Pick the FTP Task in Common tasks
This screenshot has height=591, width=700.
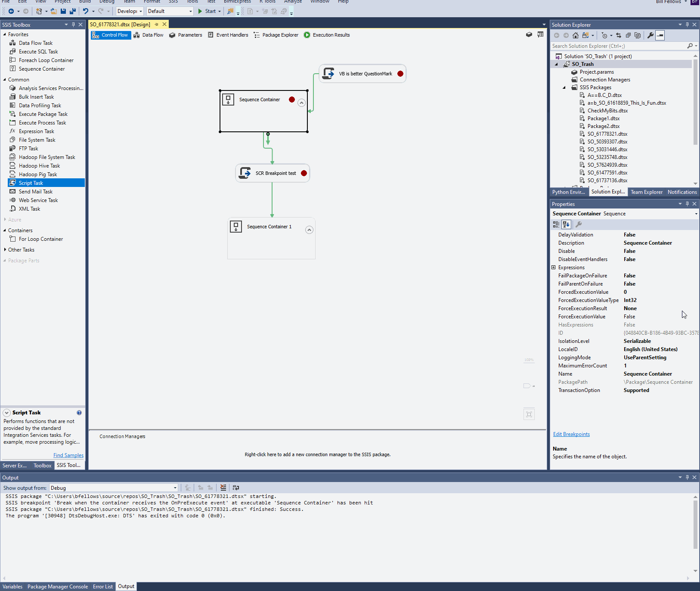click(x=28, y=148)
